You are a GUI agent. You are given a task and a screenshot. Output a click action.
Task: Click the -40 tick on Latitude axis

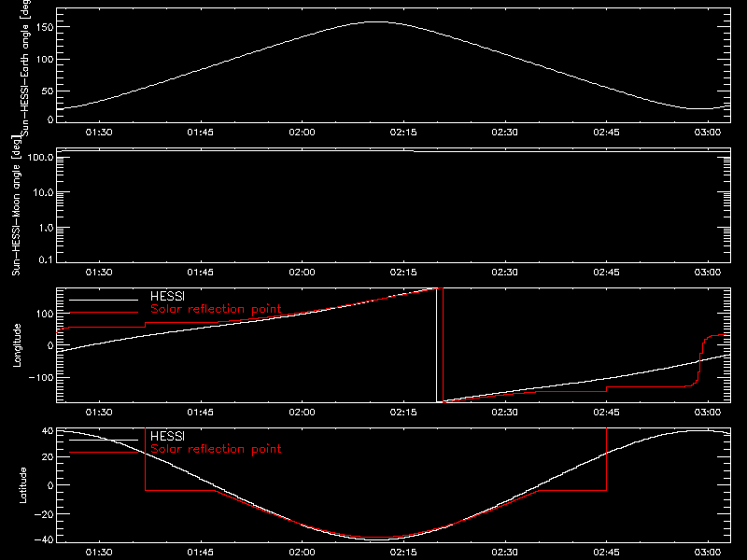[44, 540]
